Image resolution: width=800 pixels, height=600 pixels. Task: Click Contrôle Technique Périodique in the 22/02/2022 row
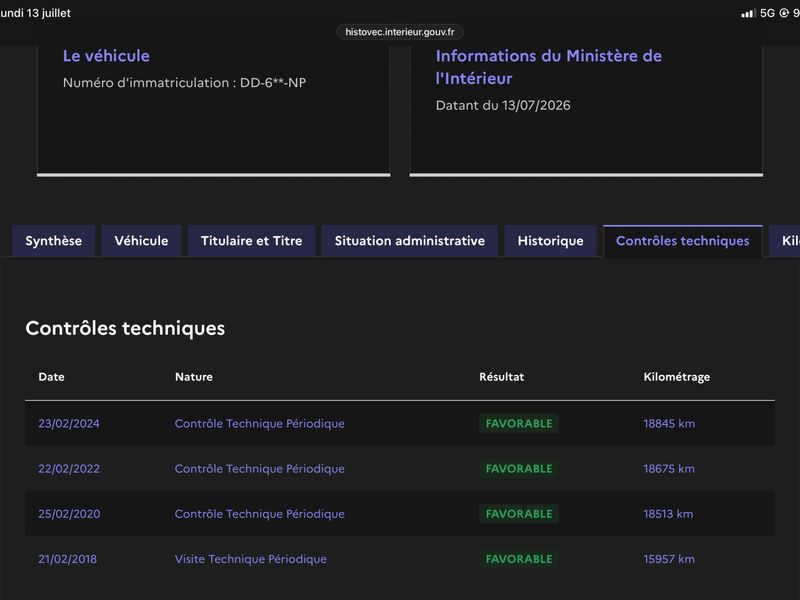(x=260, y=469)
